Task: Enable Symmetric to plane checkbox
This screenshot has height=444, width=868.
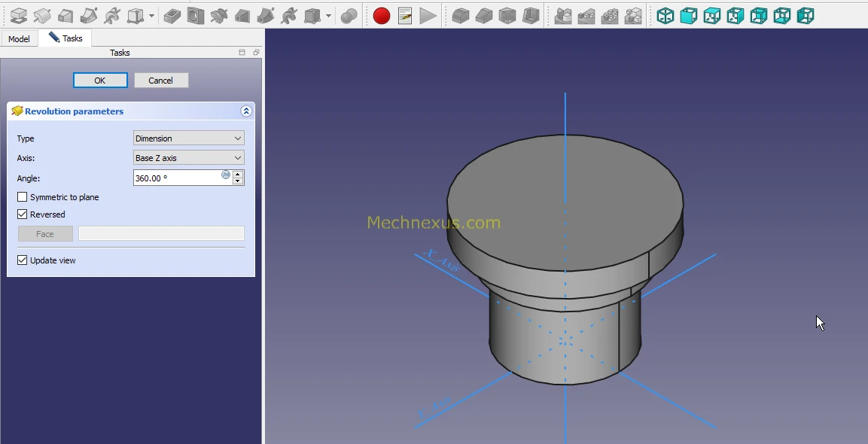Action: pos(23,197)
